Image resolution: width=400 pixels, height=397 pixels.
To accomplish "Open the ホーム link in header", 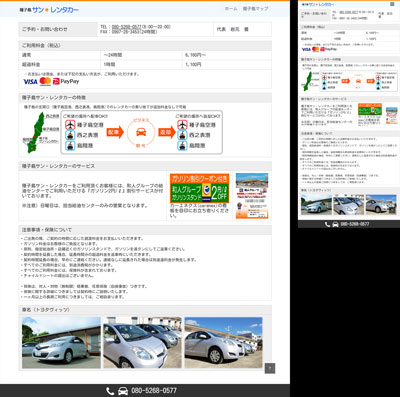I will click(231, 9).
